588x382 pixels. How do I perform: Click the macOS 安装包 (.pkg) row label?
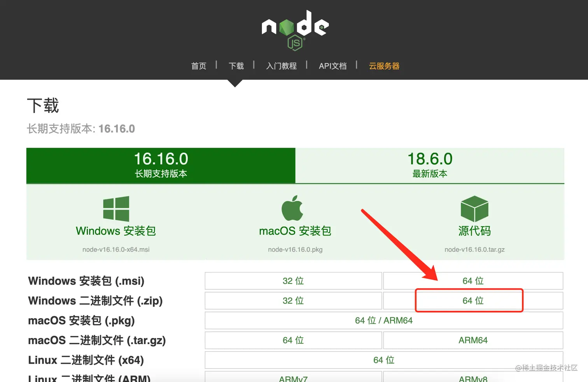click(x=81, y=320)
